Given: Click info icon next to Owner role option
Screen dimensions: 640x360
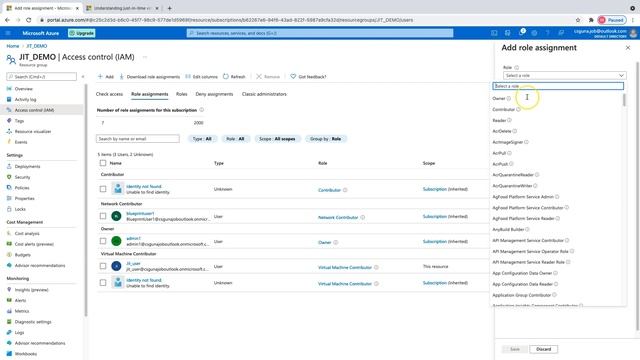Looking at the screenshot, I should 509,98.
